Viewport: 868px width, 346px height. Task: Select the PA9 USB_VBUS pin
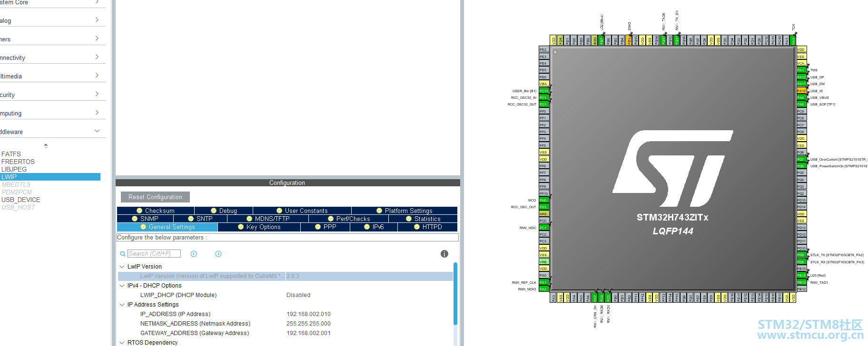pyautogui.click(x=802, y=97)
